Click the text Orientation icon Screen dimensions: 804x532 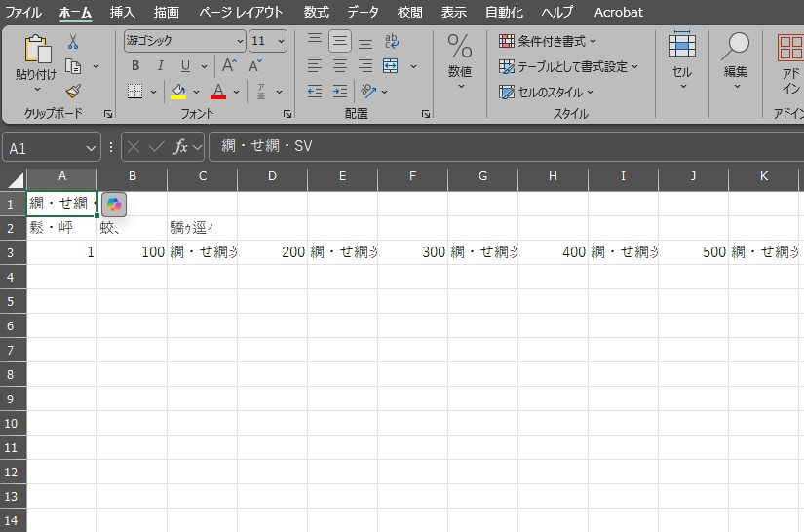click(x=368, y=92)
